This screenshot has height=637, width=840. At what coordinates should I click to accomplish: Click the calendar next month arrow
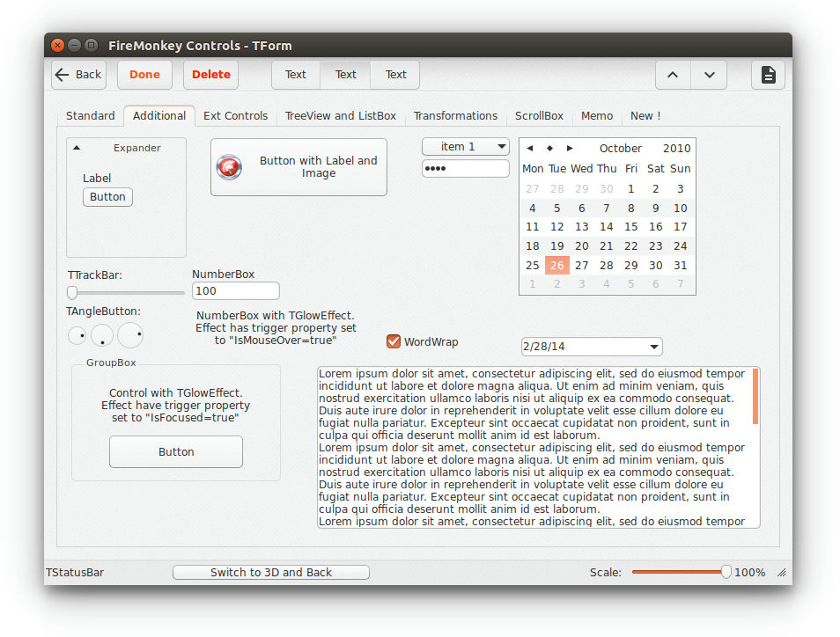pos(570,149)
